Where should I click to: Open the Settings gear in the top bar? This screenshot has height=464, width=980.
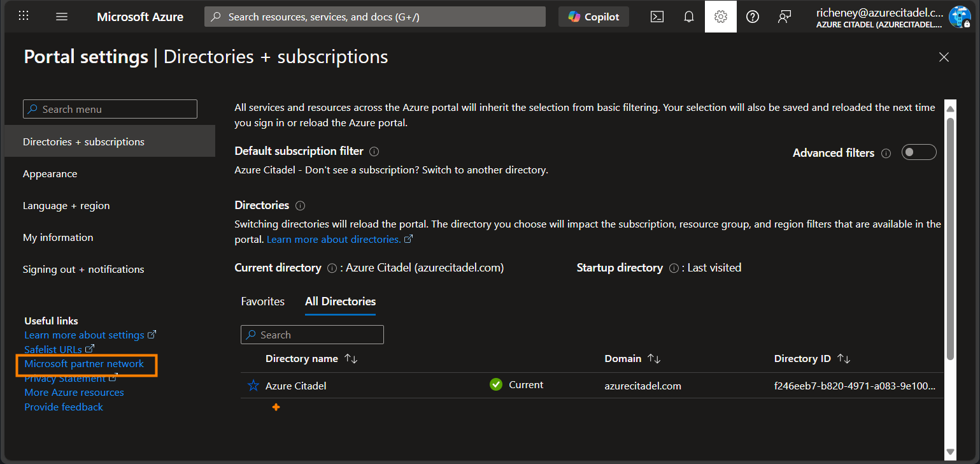click(720, 16)
